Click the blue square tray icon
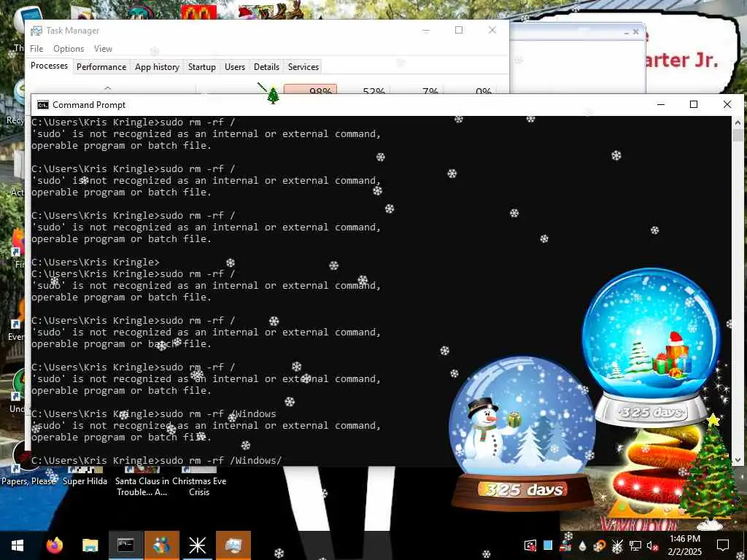The height and width of the screenshot is (560, 747). click(x=548, y=545)
